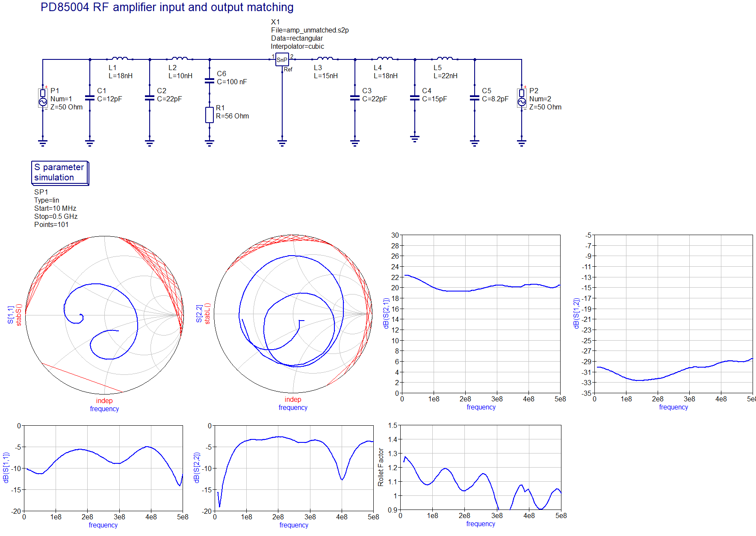The image size is (756, 536).
Task: Click inductor L5 symbol
Action: pyautogui.click(x=445, y=59)
